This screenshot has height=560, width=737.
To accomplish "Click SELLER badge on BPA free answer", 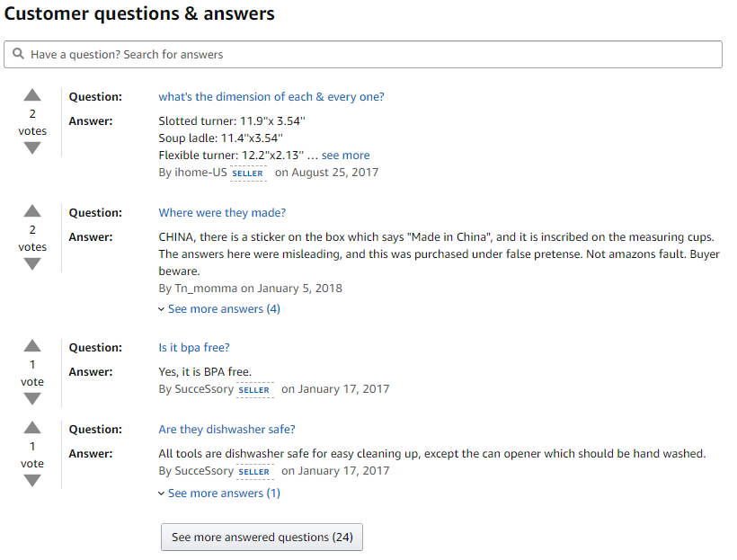I will click(254, 390).
